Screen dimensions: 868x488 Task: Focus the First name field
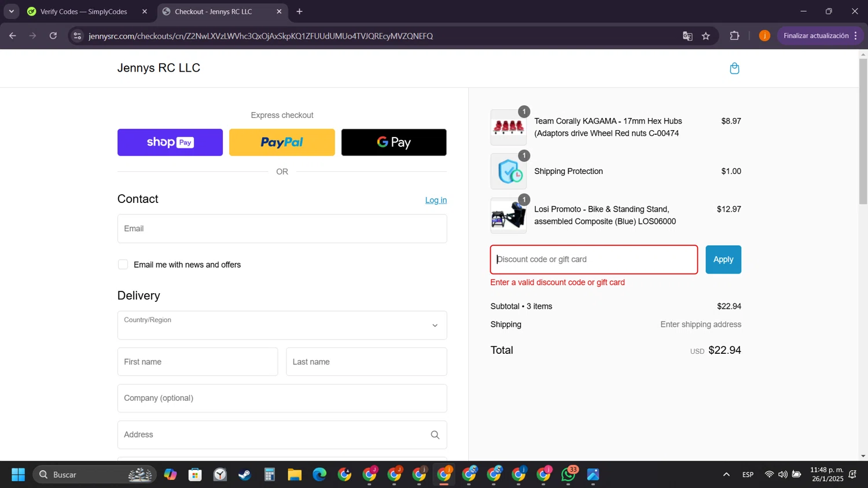pos(197,362)
